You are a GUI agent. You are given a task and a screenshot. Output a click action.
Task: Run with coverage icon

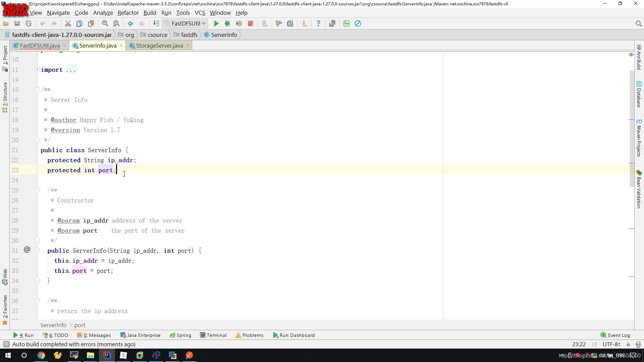coord(239,23)
